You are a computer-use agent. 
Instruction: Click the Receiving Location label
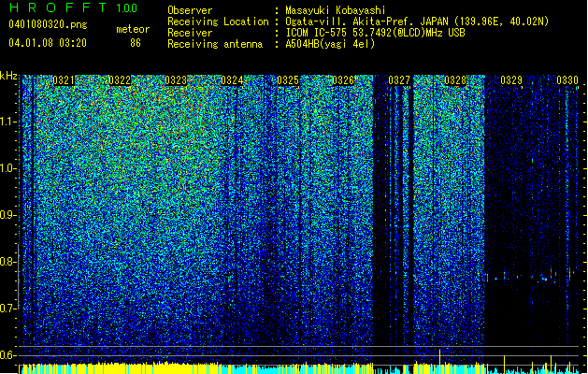click(x=218, y=22)
